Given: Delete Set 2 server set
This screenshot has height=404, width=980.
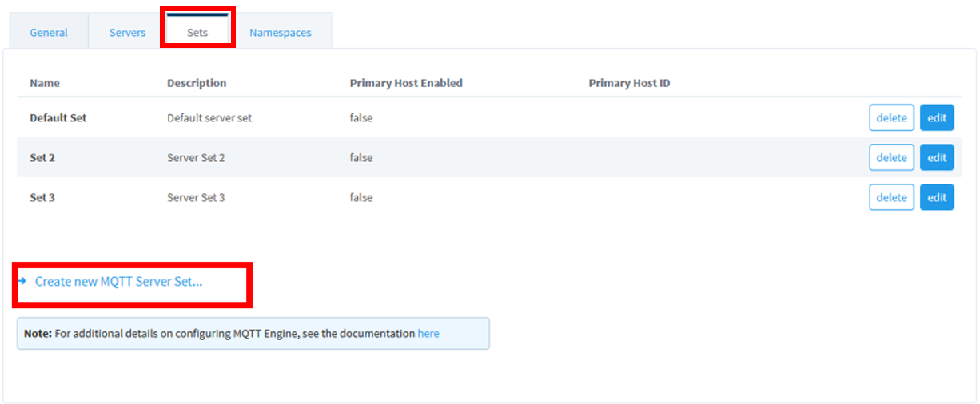Looking at the screenshot, I should click(891, 157).
